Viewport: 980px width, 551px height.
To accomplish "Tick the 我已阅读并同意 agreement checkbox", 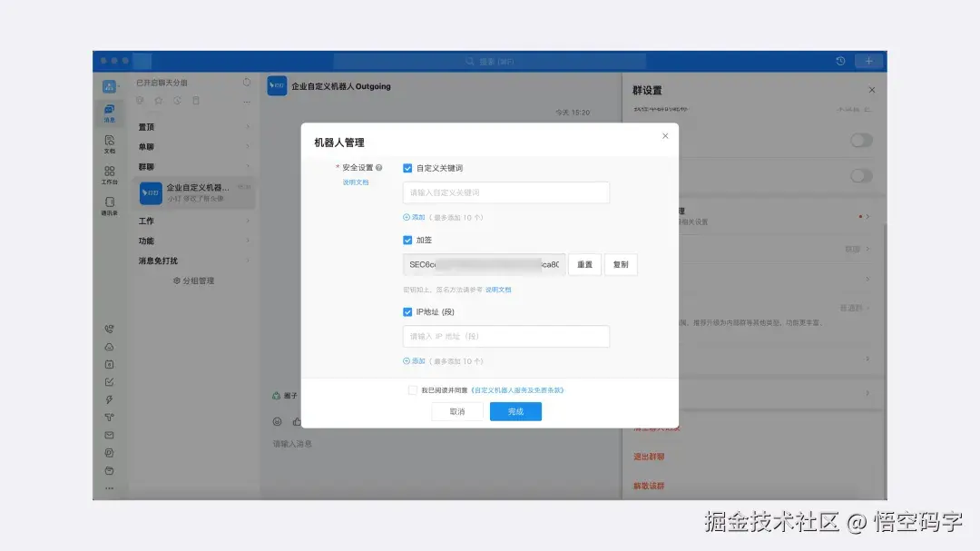I will click(x=413, y=390).
